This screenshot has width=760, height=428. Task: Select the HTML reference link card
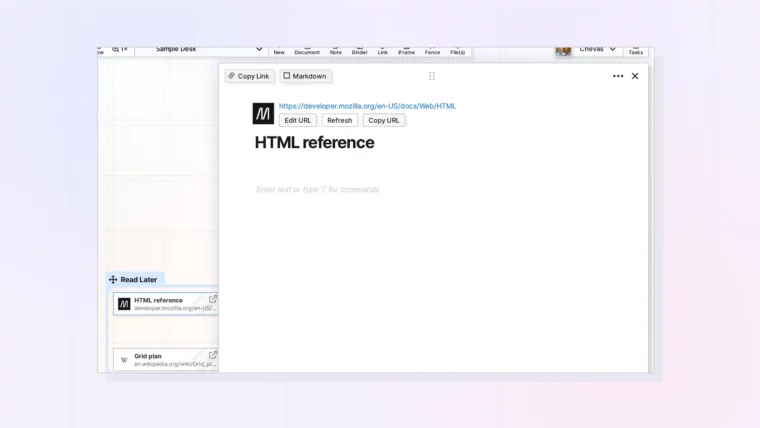point(166,304)
